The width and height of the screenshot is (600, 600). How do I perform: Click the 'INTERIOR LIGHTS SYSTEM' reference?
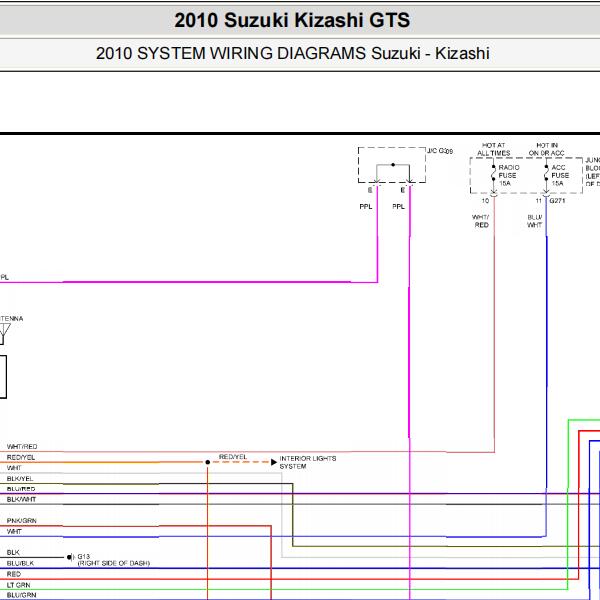(x=308, y=462)
